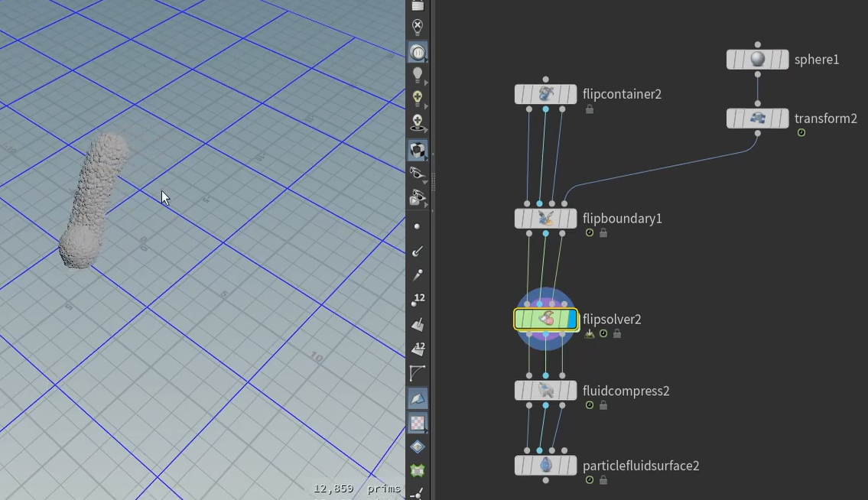868x500 pixels.
Task: Click the time-dependent clock badge under transform2
Action: [x=801, y=133]
